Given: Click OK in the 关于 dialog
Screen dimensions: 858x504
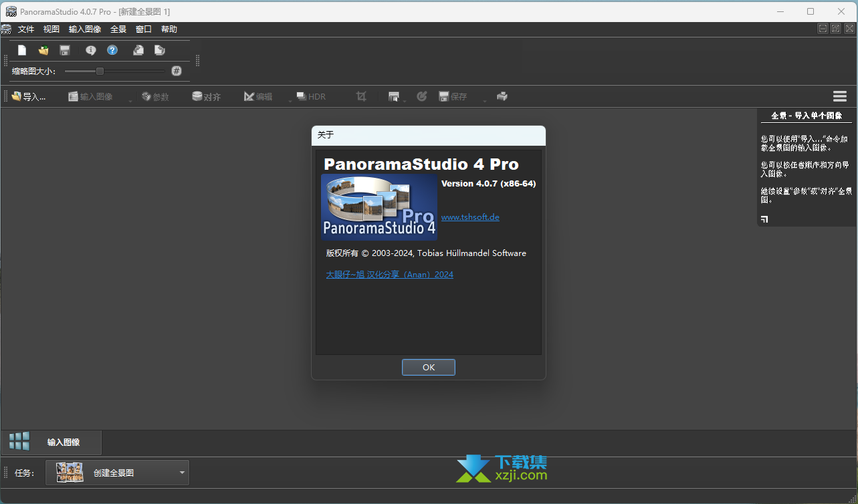Looking at the screenshot, I should tap(429, 367).
